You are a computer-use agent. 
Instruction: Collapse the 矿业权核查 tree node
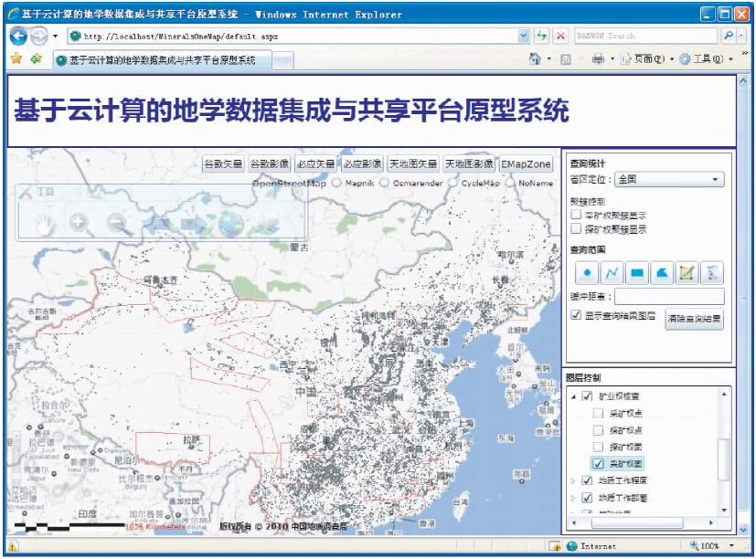tap(573, 396)
